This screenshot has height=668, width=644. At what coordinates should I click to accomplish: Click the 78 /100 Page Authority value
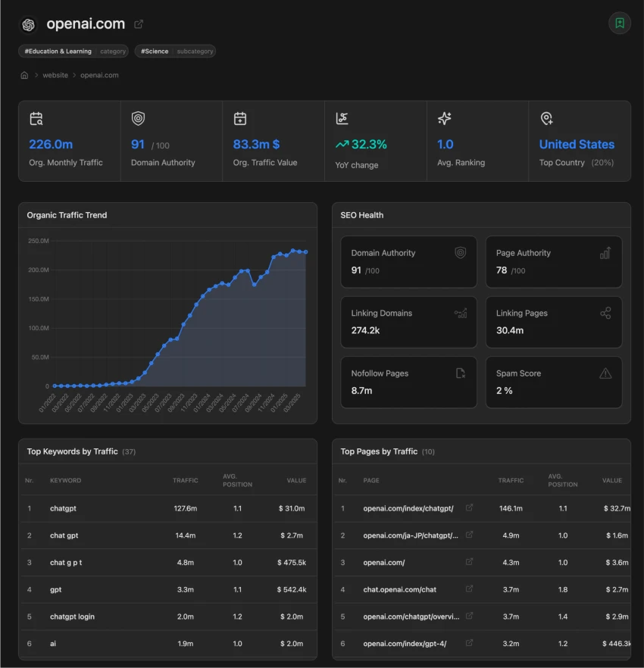tap(511, 270)
